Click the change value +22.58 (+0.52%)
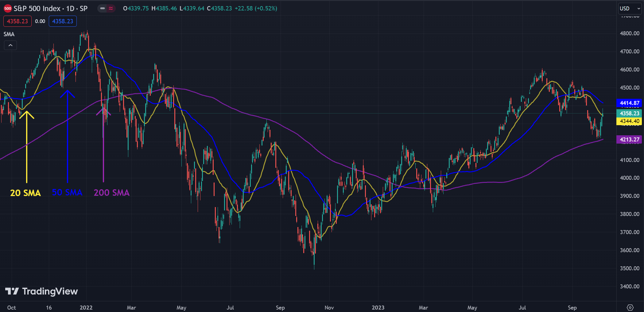 pos(256,9)
